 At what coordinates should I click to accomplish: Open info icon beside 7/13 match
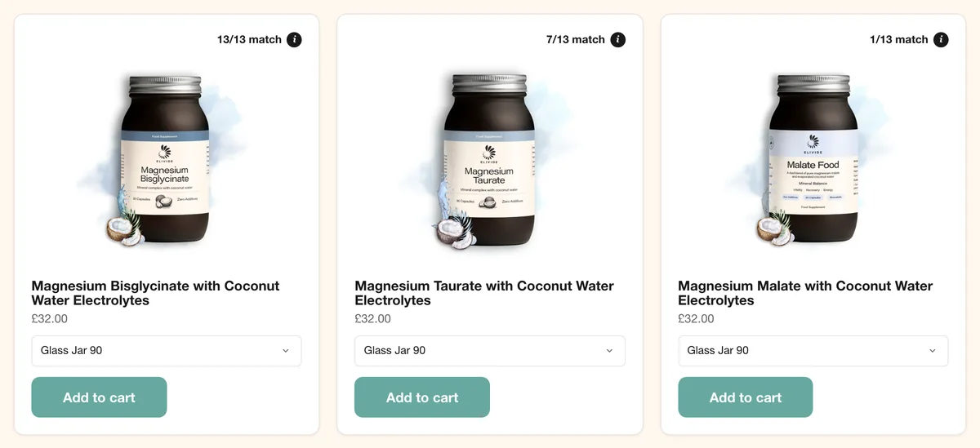point(618,39)
